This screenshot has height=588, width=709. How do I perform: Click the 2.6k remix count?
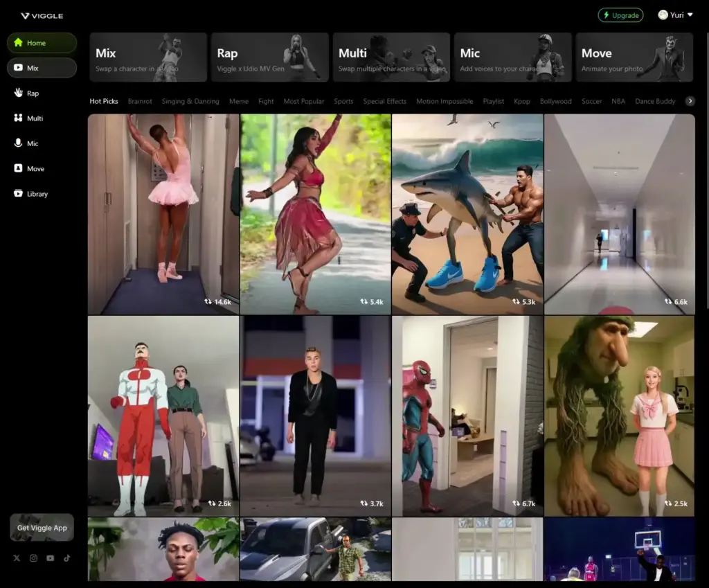pos(219,504)
